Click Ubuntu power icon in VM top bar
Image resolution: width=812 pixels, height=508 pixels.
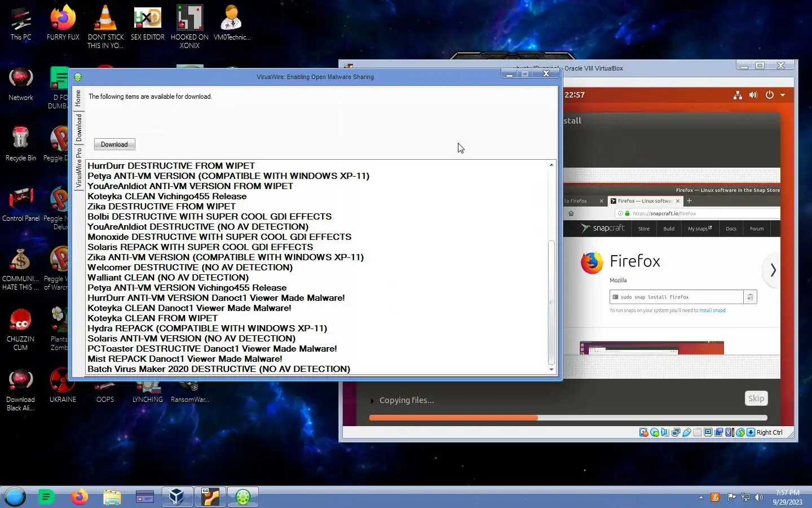point(769,95)
